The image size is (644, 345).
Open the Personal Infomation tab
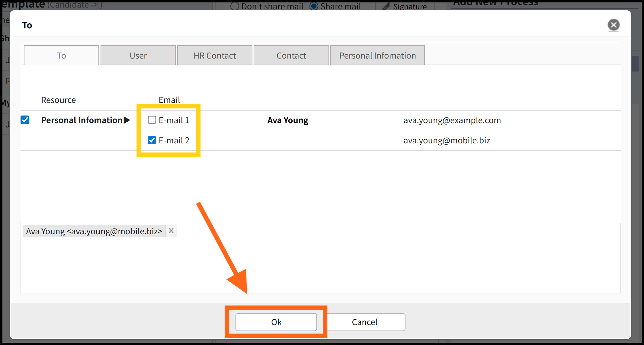coord(377,56)
